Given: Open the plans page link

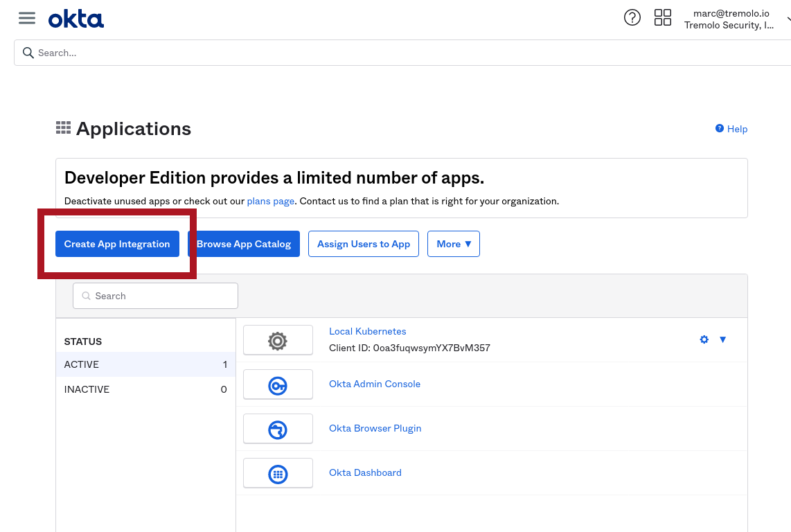Looking at the screenshot, I should click(x=270, y=201).
